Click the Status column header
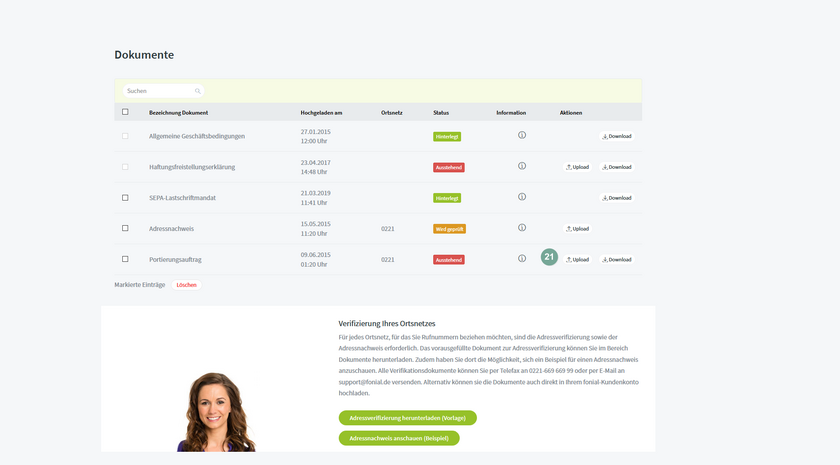 (441, 112)
